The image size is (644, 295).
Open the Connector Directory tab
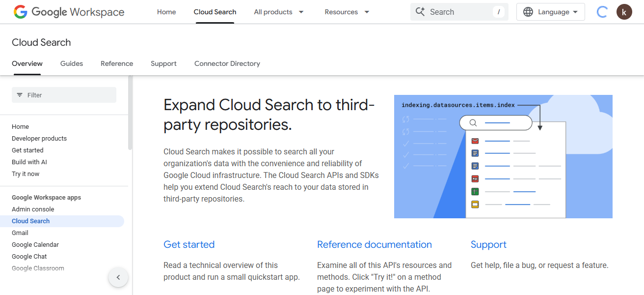(x=227, y=63)
